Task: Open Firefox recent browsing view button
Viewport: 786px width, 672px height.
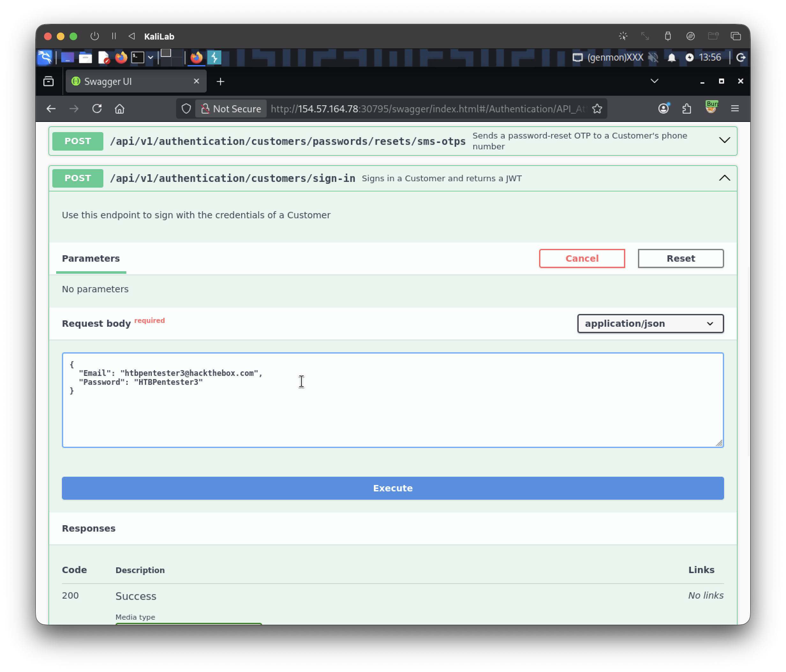Action: coord(48,81)
